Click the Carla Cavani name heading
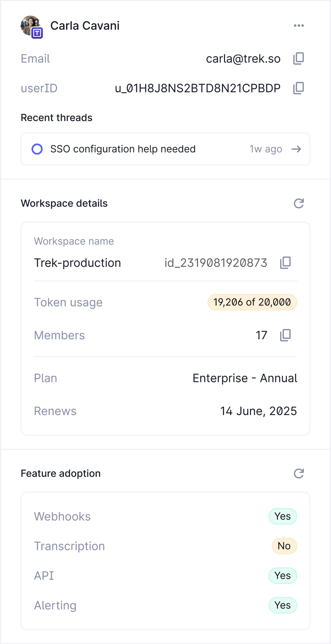331x644 pixels. [85, 26]
